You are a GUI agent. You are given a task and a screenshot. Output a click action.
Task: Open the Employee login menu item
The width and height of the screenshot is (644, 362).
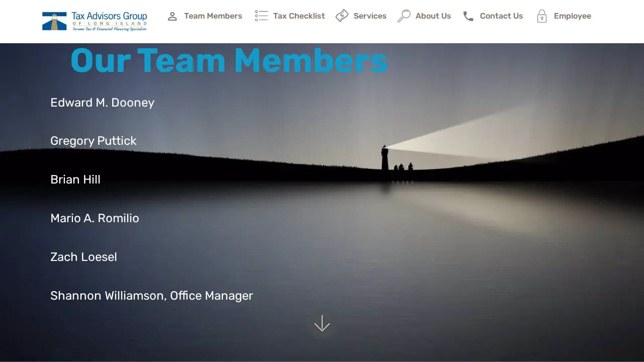coord(573,16)
